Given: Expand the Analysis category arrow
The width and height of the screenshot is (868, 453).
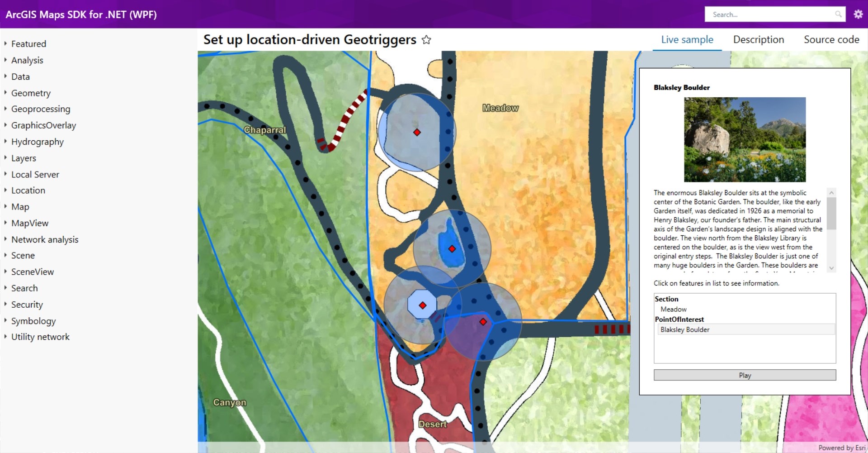Looking at the screenshot, I should point(5,60).
